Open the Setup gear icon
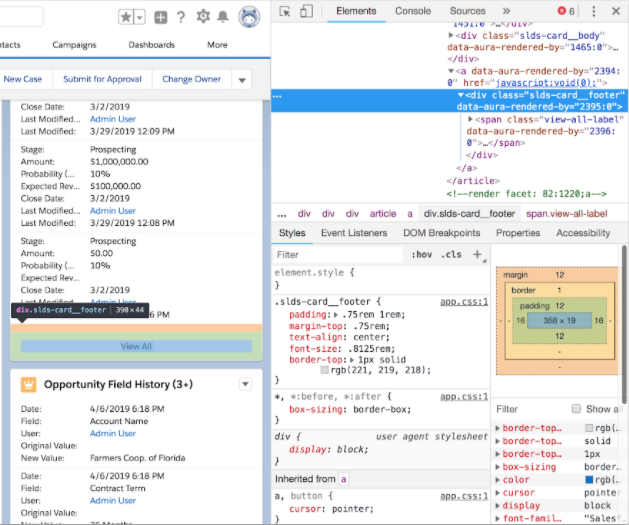This screenshot has height=525, width=629. click(x=203, y=17)
